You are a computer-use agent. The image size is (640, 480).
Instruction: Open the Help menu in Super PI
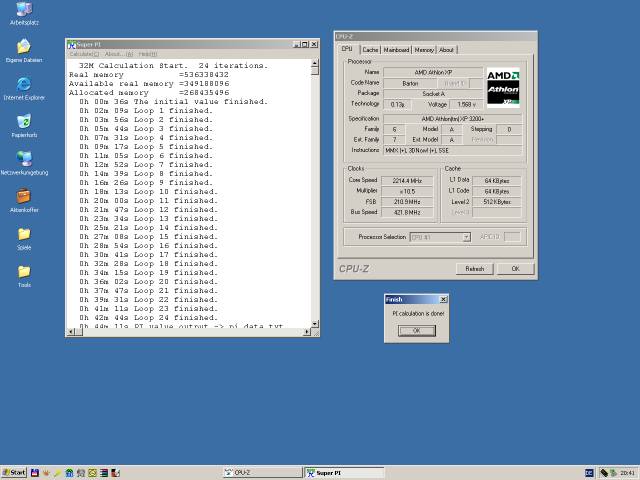(x=147, y=54)
